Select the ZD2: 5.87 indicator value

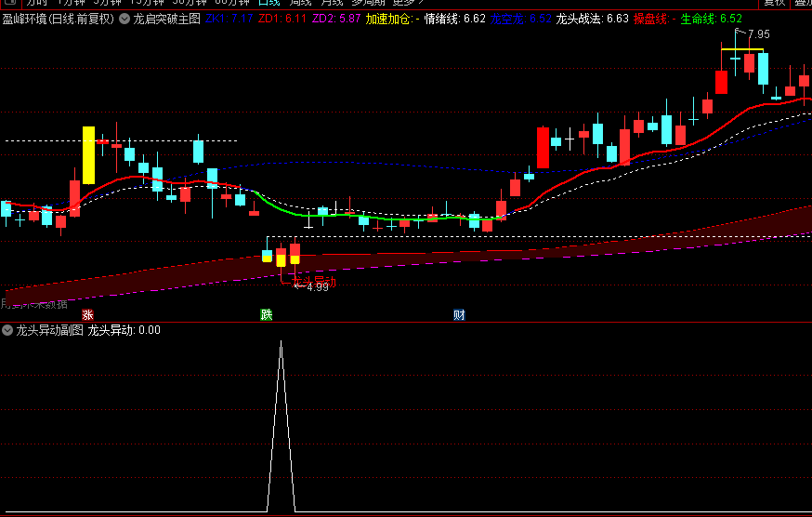pos(336,20)
